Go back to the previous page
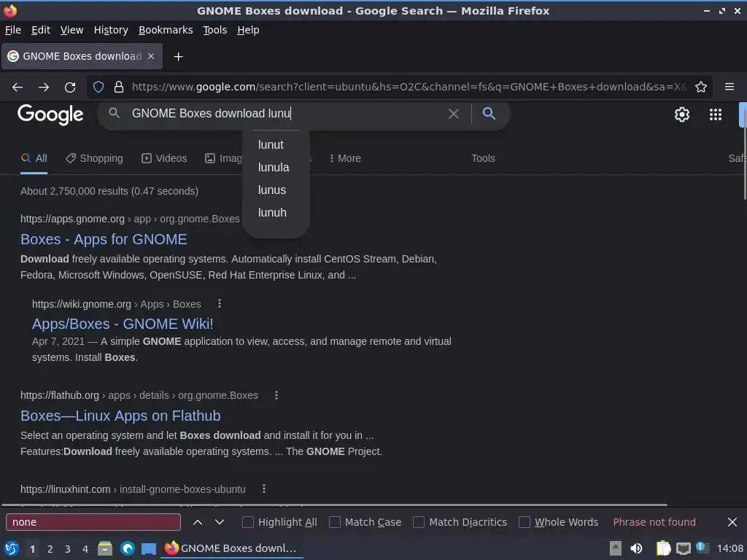Image resolution: width=747 pixels, height=560 pixels. pyautogui.click(x=18, y=87)
